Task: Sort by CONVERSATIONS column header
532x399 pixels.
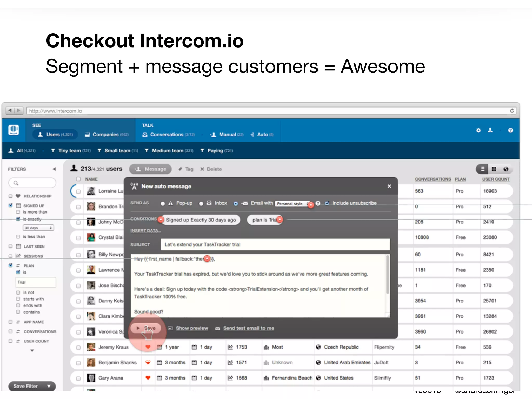Action: click(x=433, y=179)
